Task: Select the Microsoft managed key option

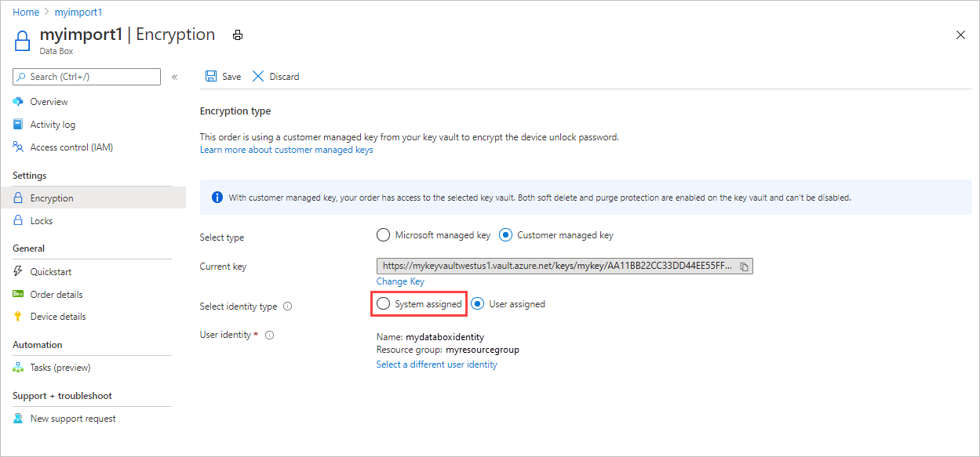Action: click(383, 235)
